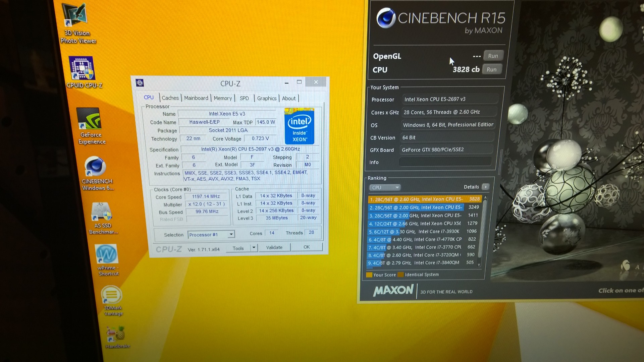This screenshot has height=362, width=644.
Task: Close the CPU-Z window
Action: [x=316, y=82]
